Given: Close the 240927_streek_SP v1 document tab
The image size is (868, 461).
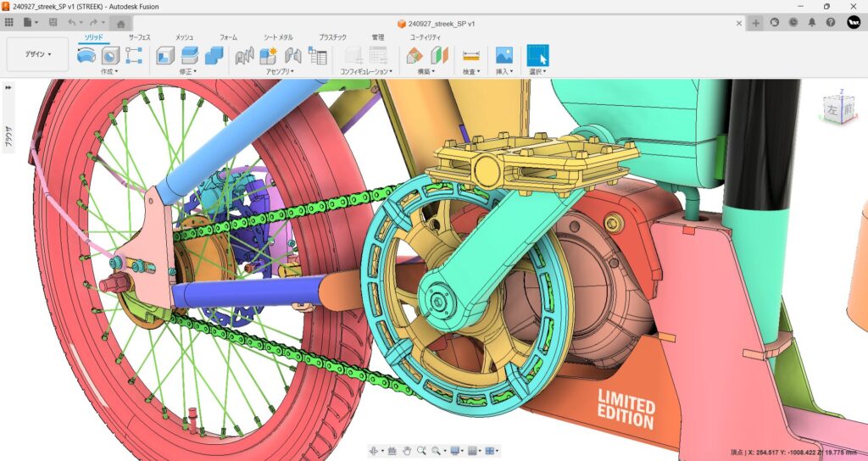Looking at the screenshot, I should 739,23.
